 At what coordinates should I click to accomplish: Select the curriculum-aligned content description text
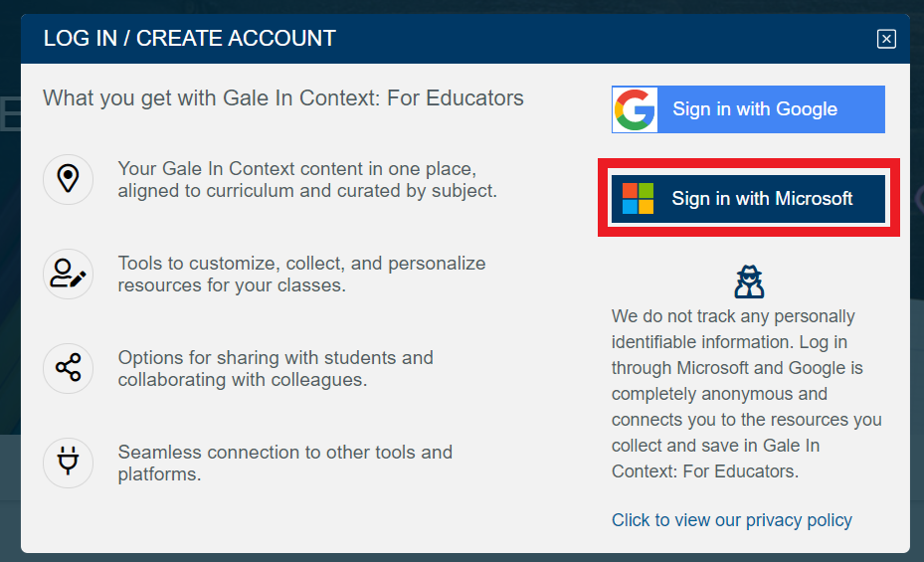[x=307, y=180]
